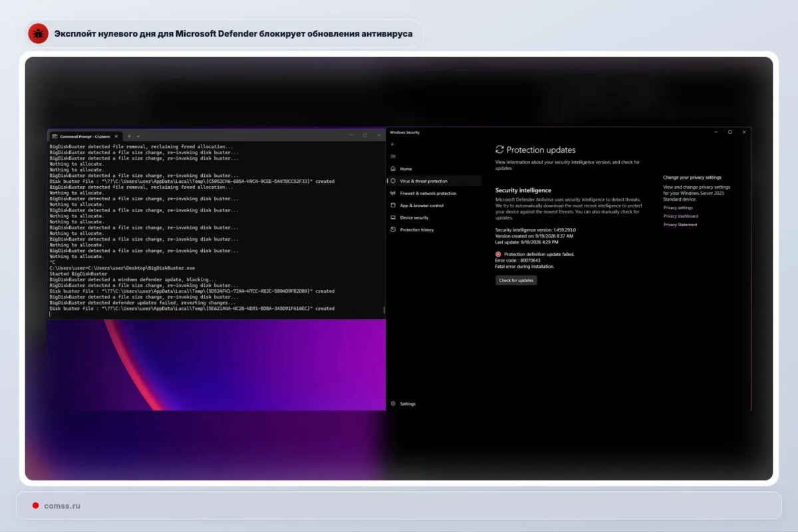Click Check for updates button

click(x=516, y=281)
